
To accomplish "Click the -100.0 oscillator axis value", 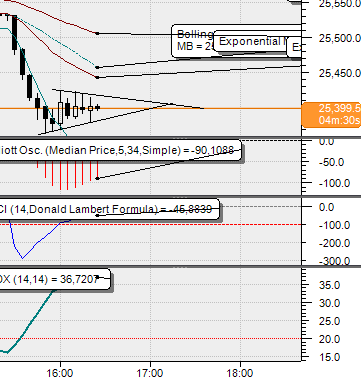I will click(334, 183).
